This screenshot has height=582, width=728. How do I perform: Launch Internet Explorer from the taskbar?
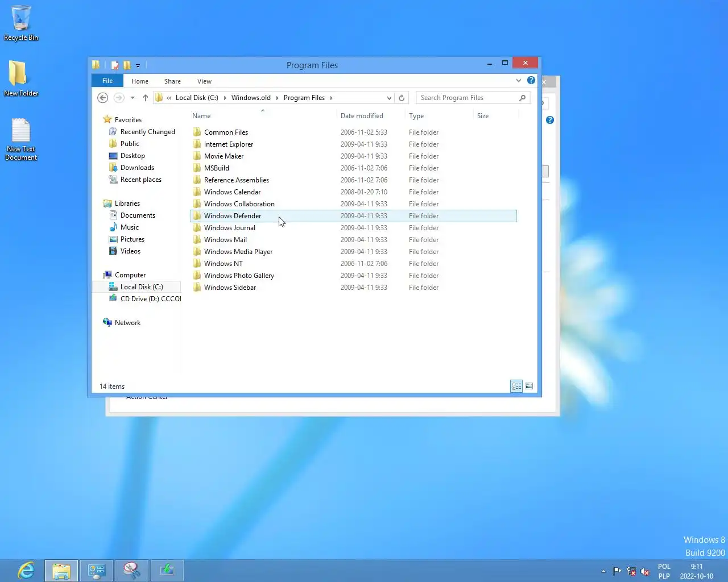coord(26,570)
